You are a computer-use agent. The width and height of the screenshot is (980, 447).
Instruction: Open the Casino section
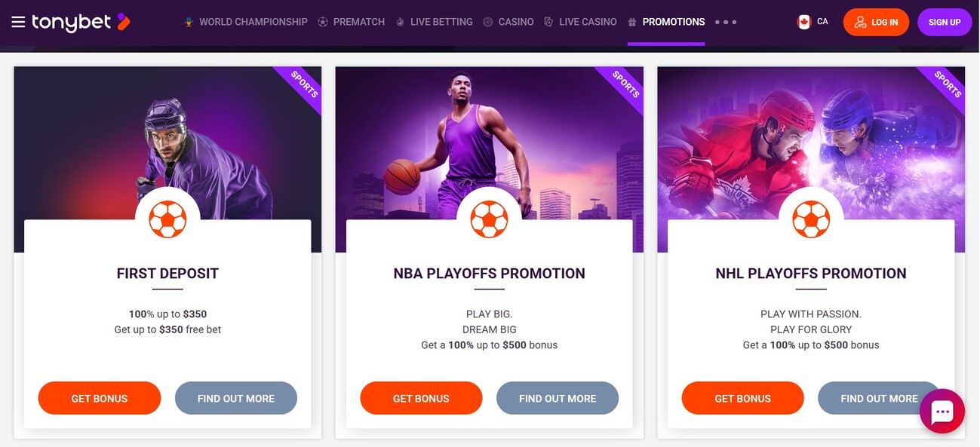tap(508, 22)
